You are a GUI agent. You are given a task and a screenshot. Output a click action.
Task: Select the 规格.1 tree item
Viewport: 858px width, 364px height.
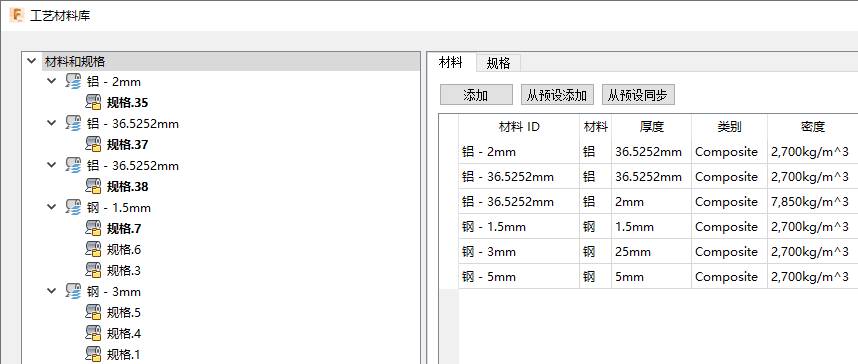[124, 354]
